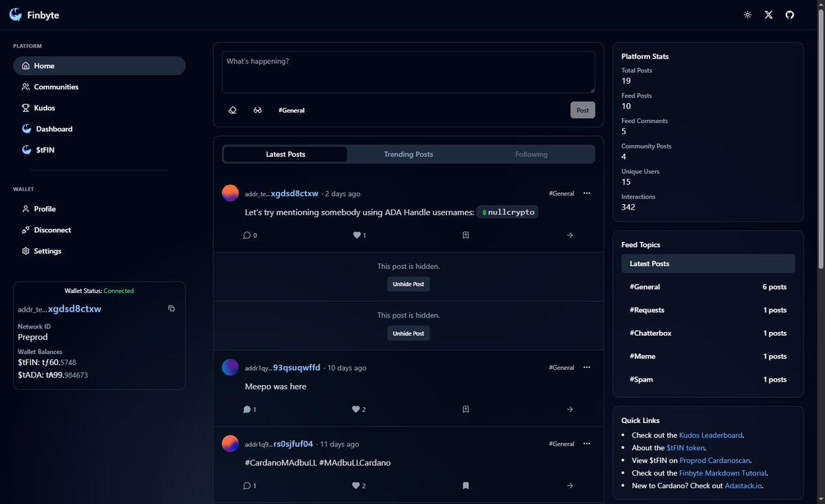Bookmark the nullcrypto mention post

tap(465, 235)
